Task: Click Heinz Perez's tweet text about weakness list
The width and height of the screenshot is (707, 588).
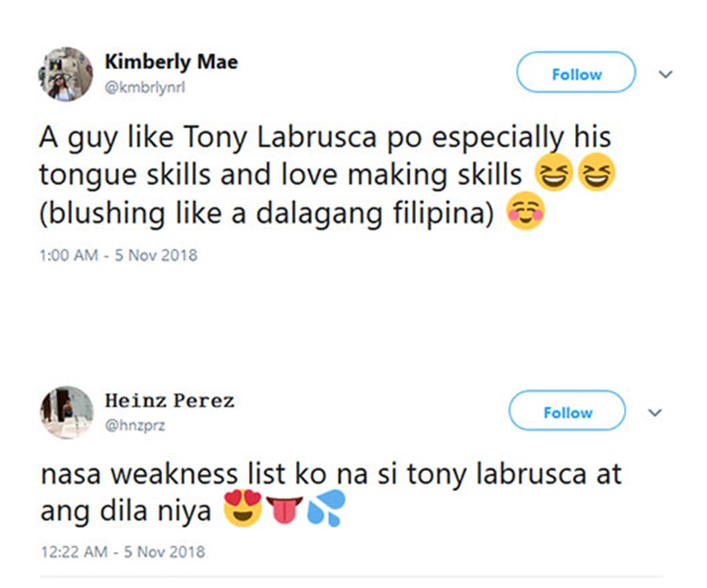Action: pyautogui.click(x=330, y=473)
